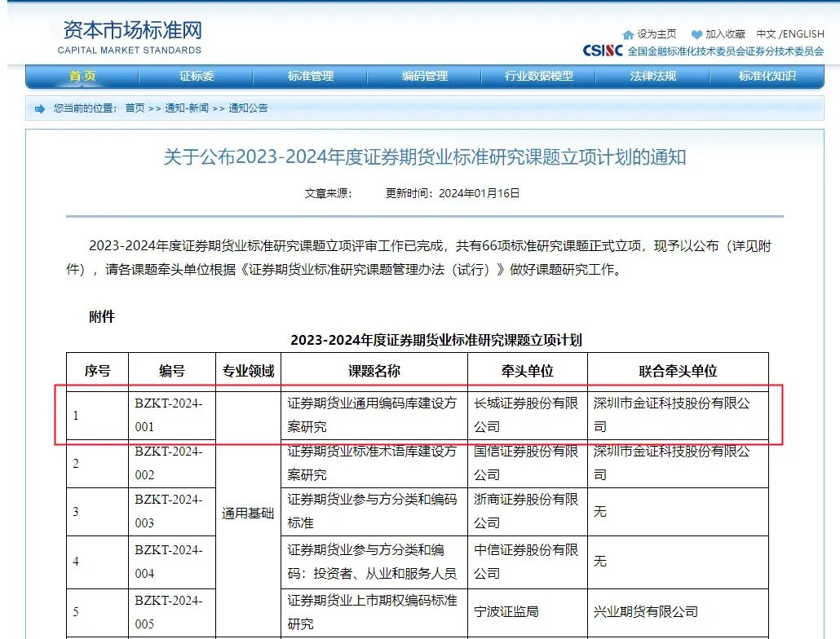This screenshot has width=840, height=639.
Task: Click the 编号 column header
Action: coord(172,370)
